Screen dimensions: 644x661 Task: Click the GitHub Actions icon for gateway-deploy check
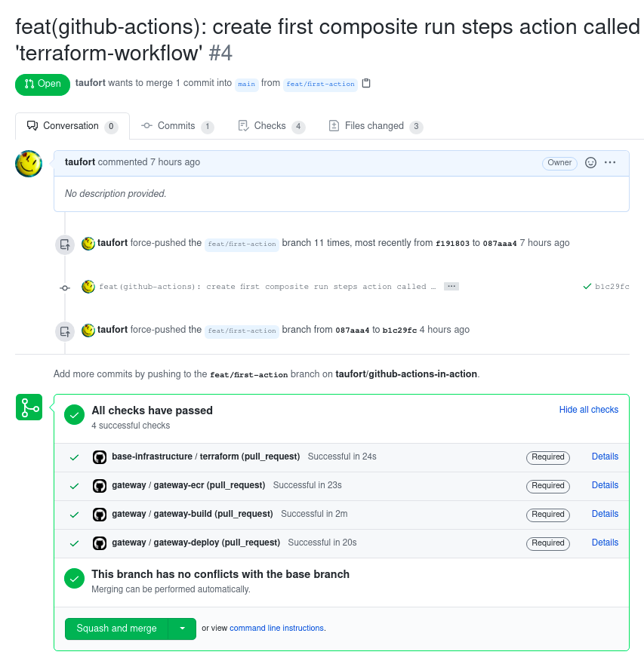point(100,543)
